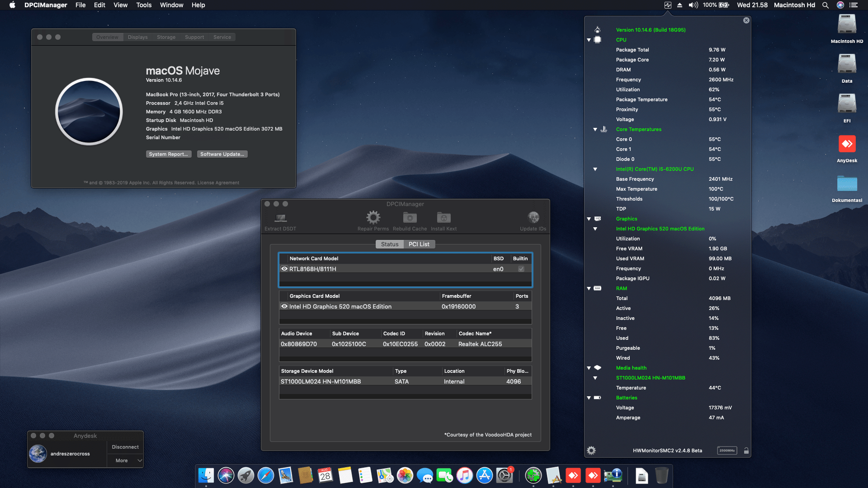Click Install Kext folder icon
Screen dimensions: 868x488
coord(443,217)
